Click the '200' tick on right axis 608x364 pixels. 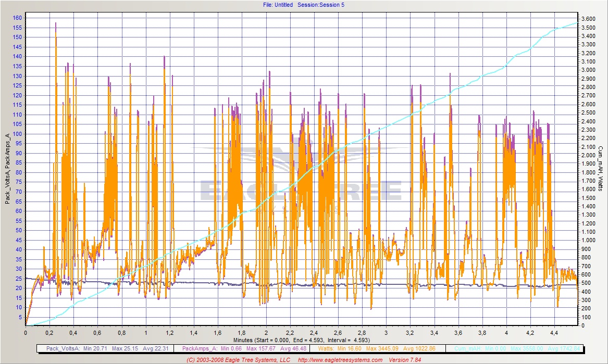pyautogui.click(x=586, y=309)
